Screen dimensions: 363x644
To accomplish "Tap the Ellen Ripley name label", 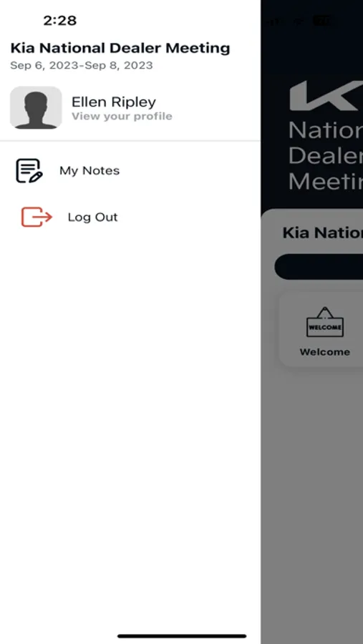I will click(113, 102).
